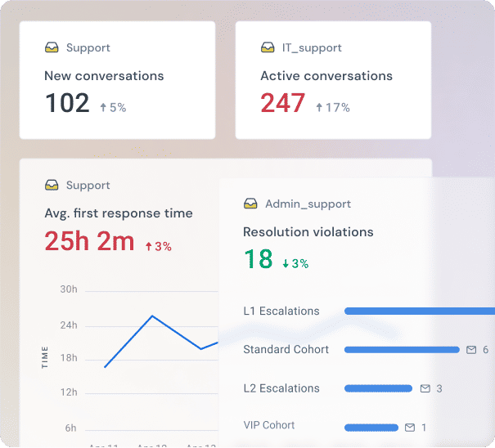
Task: Click the 6h axis label
Action: pyautogui.click(x=70, y=428)
